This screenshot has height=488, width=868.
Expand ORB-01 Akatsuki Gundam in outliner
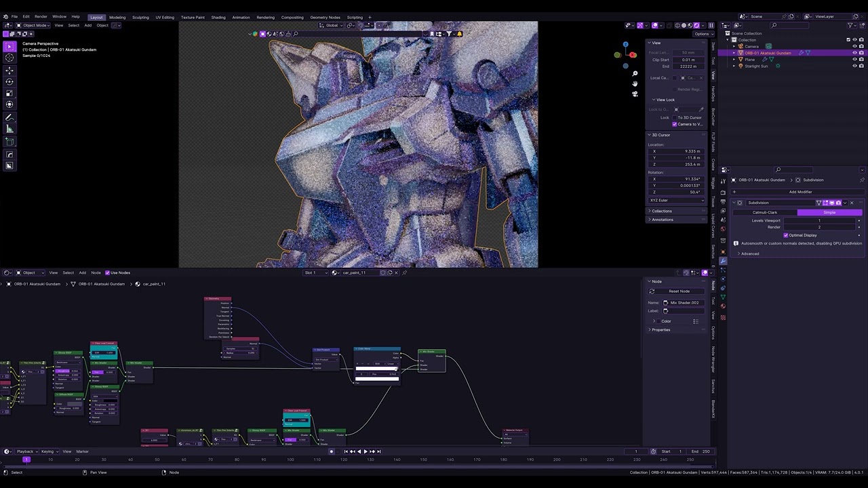pyautogui.click(x=734, y=53)
